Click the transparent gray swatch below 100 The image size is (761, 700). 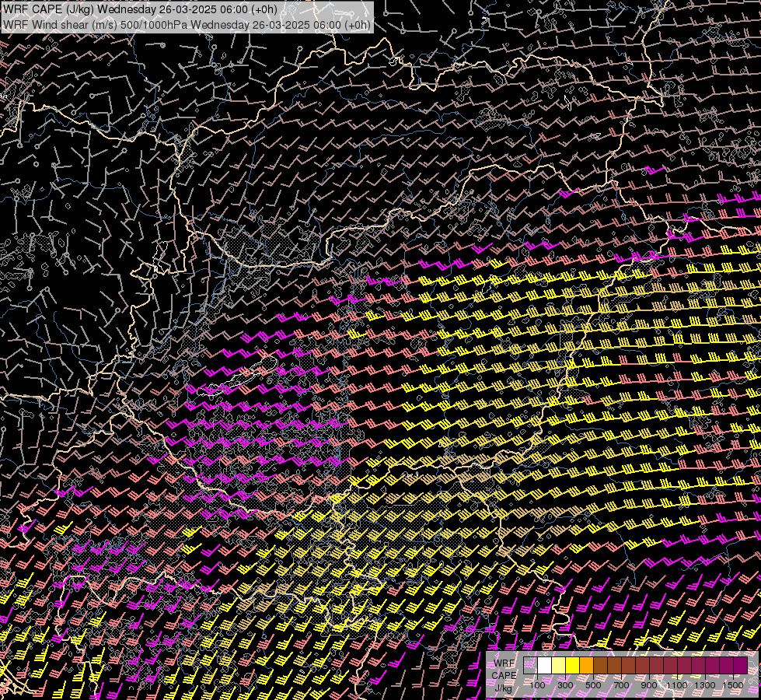point(530,665)
